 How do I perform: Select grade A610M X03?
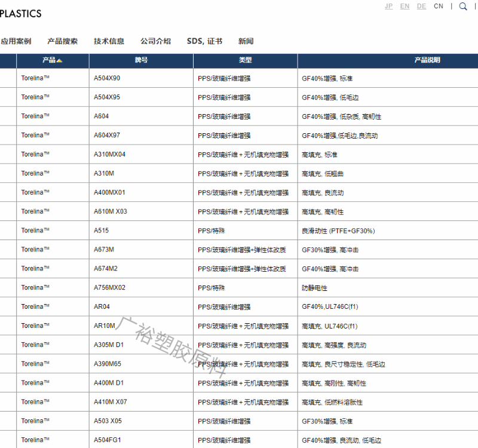(x=111, y=211)
